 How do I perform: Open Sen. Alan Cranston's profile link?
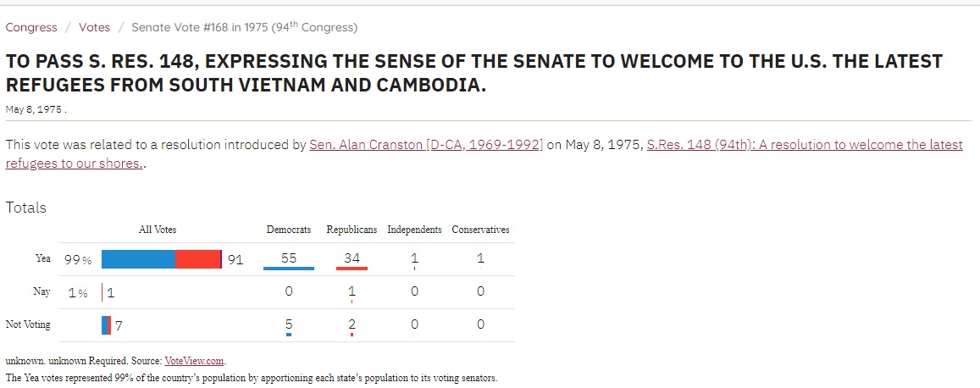coord(426,144)
